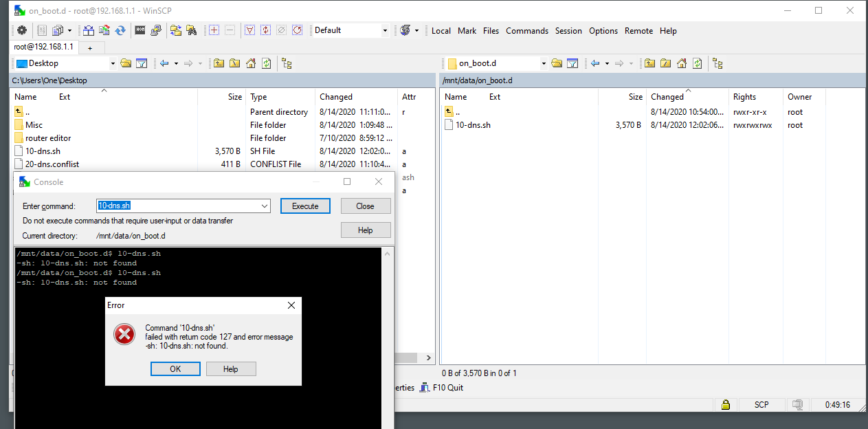The height and width of the screenshot is (429, 868).
Task: Click the console output scrollbar
Action: click(x=387, y=309)
